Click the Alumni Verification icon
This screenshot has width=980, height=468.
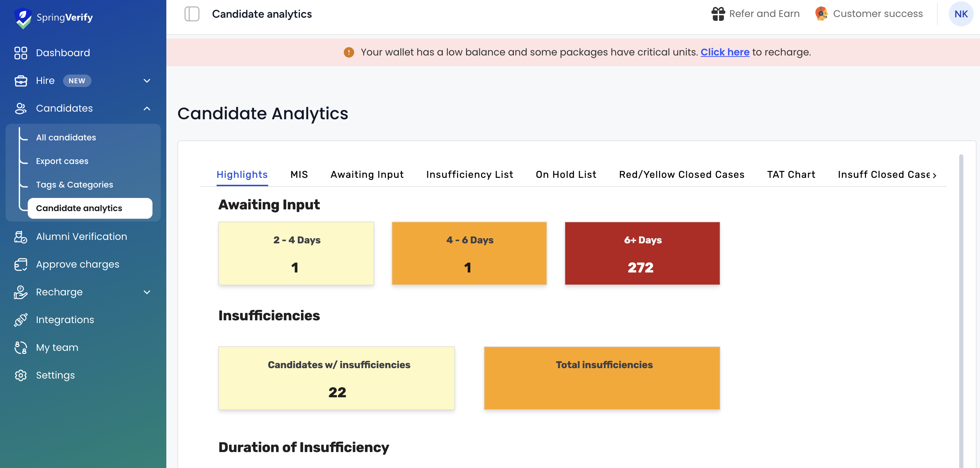(20, 237)
